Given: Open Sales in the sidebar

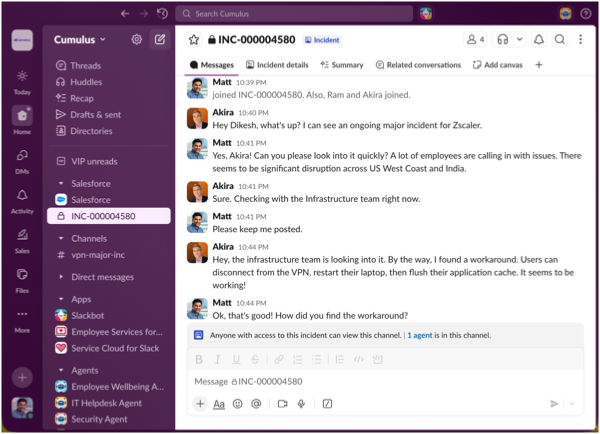Looking at the screenshot, I should [22, 241].
